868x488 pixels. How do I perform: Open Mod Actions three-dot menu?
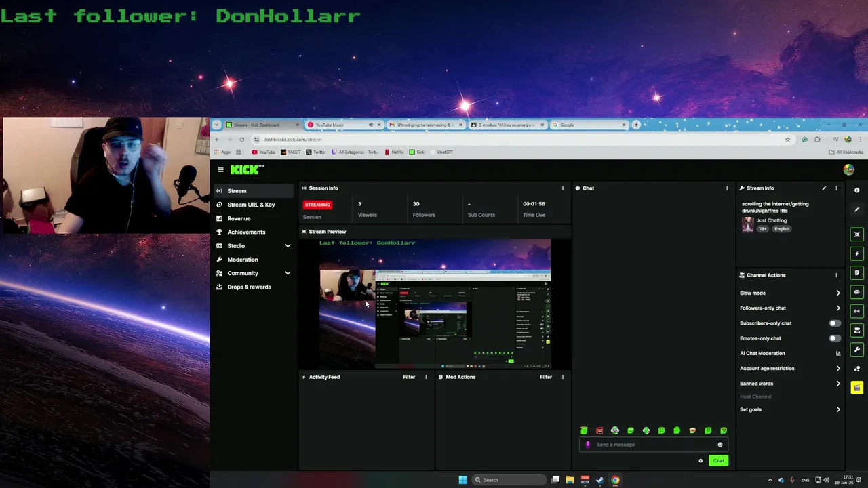[x=562, y=377]
